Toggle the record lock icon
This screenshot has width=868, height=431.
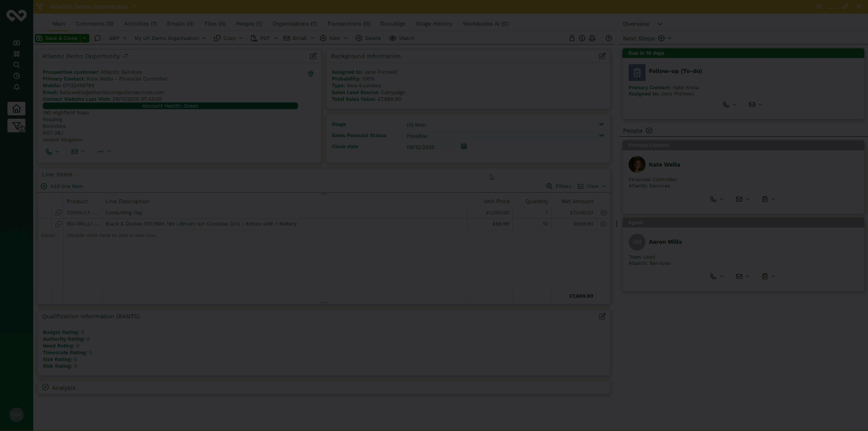coord(572,38)
